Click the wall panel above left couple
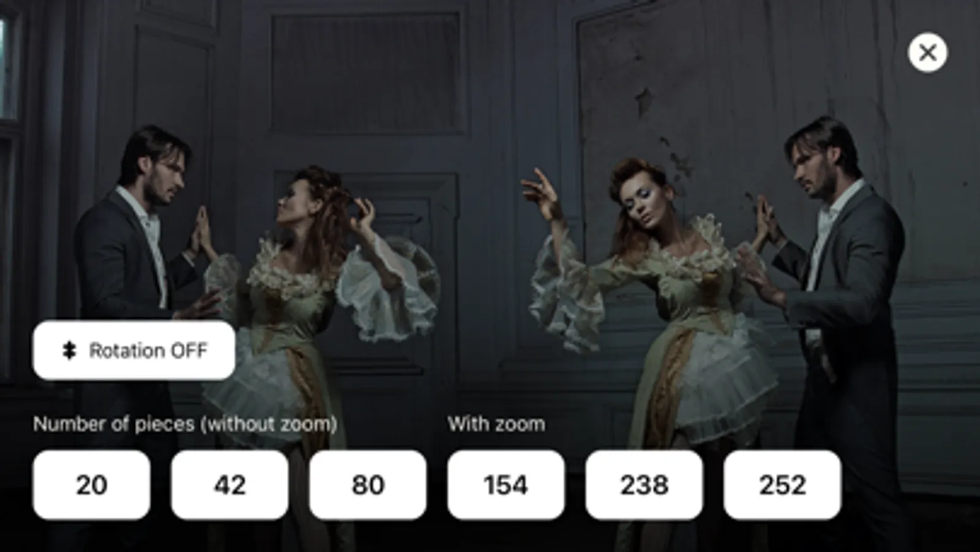Screen dimensions: 980x552 coord(366,74)
